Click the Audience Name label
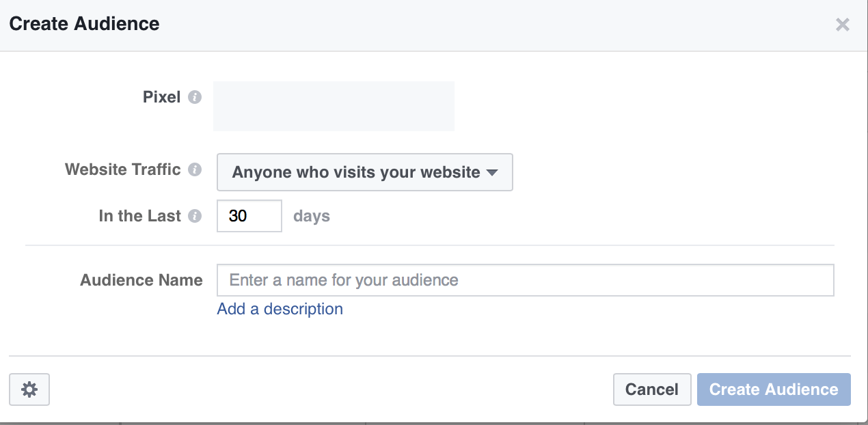 point(141,280)
